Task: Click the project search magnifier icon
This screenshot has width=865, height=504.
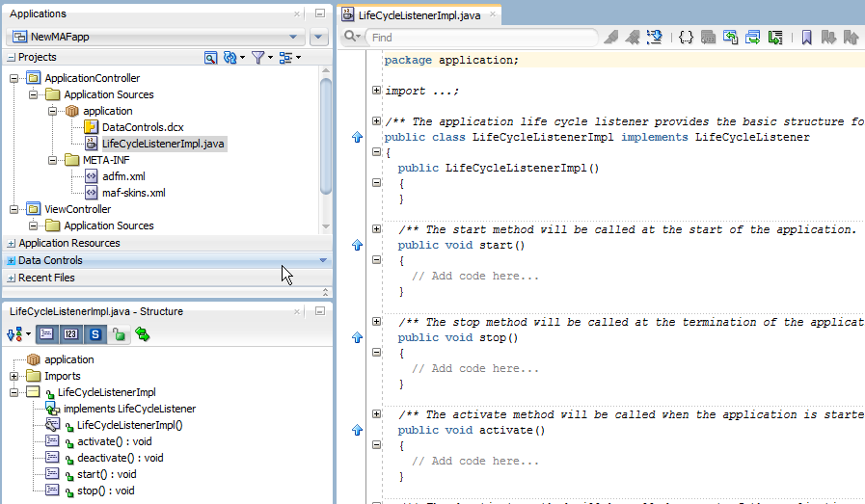Action: [x=210, y=58]
